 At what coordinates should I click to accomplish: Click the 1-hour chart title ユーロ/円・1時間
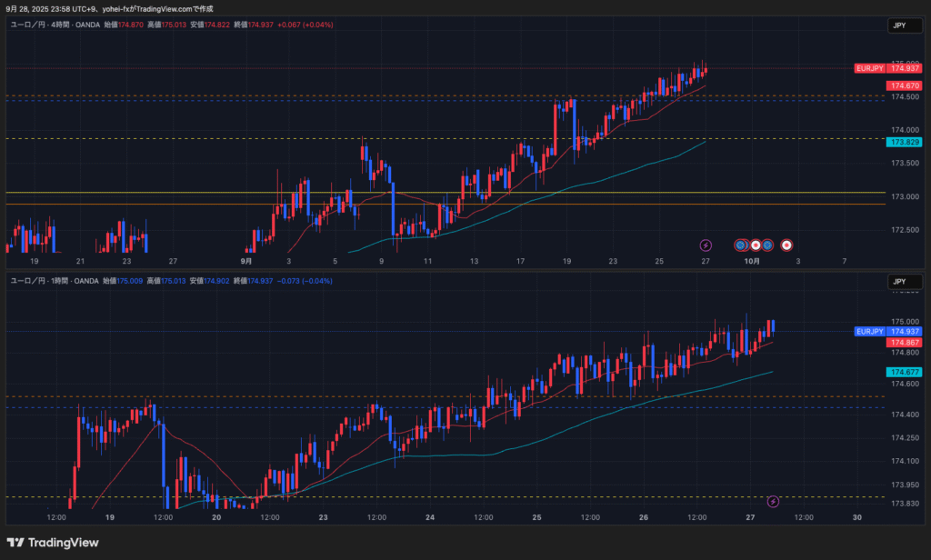tap(42, 281)
